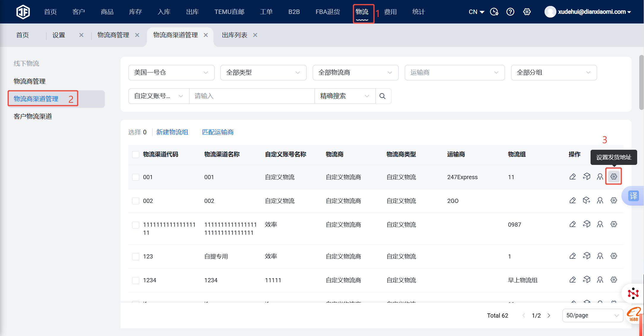Edit the 0987 group row with pencil icon

tap(573, 224)
